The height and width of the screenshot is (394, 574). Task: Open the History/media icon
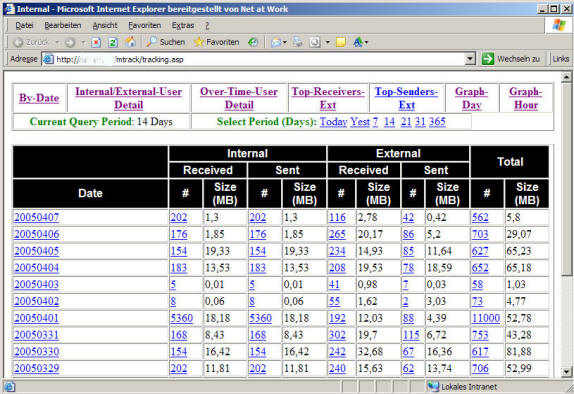point(253,42)
